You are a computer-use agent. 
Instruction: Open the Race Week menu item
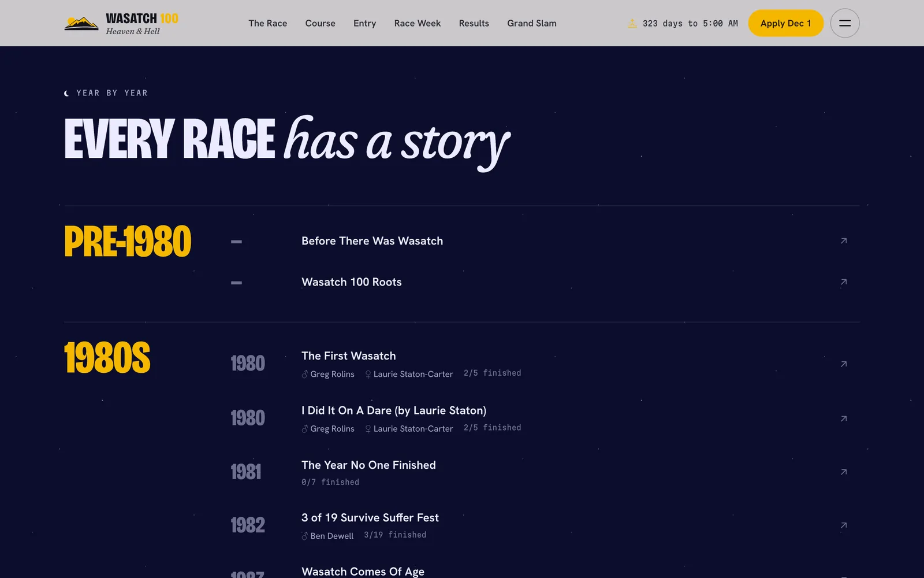pyautogui.click(x=418, y=23)
